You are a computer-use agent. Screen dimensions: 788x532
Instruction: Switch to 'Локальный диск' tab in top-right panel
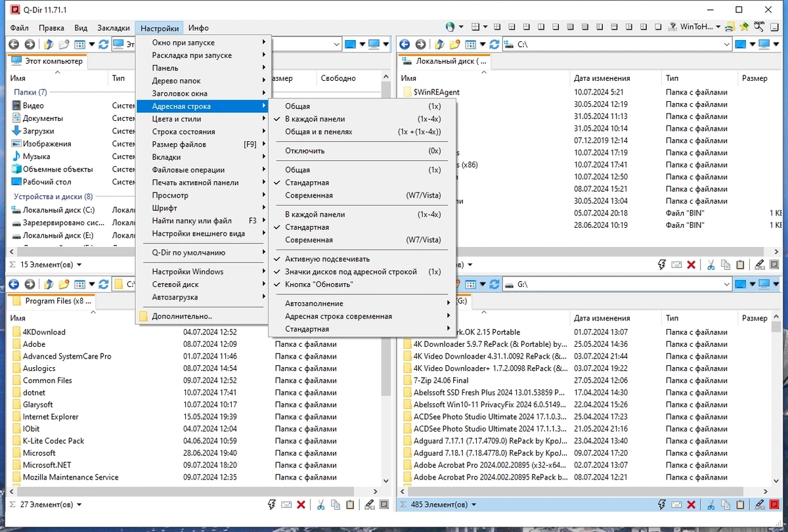(x=445, y=61)
